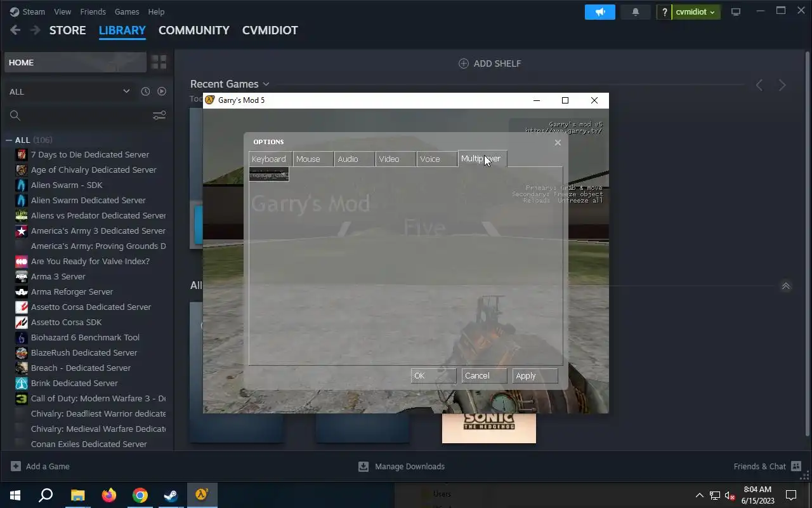This screenshot has height=508, width=812.
Task: Click OK in Options dialog
Action: [433, 376]
